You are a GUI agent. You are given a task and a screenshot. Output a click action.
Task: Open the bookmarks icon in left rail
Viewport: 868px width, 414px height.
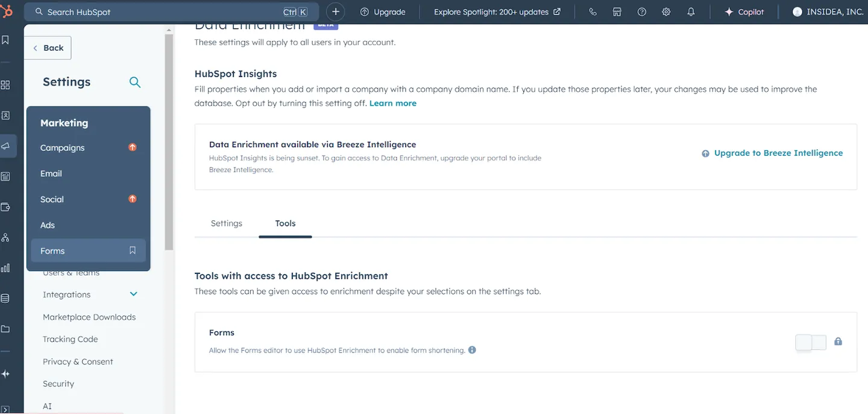5,40
